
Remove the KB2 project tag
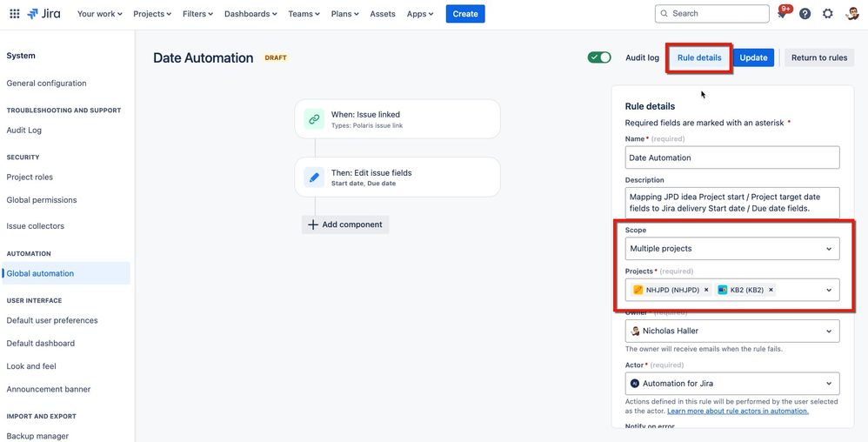point(771,290)
